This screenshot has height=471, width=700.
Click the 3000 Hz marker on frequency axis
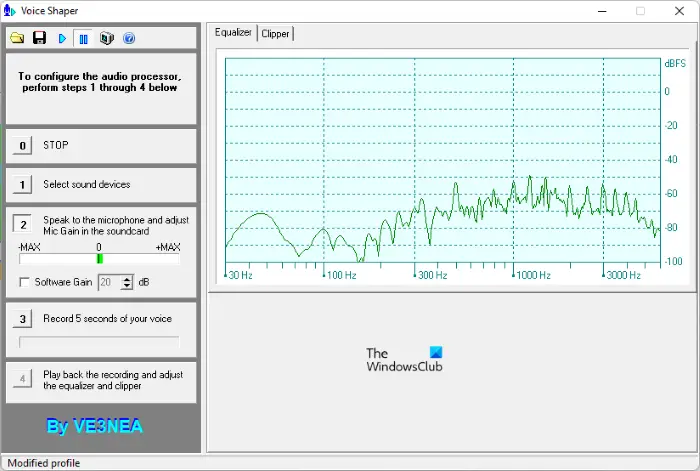(x=624, y=275)
